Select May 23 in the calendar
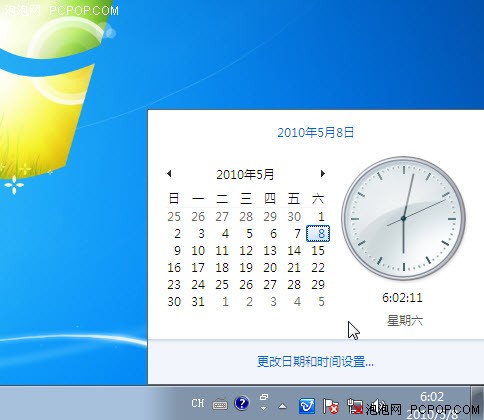The width and height of the screenshot is (484, 420). coord(174,284)
